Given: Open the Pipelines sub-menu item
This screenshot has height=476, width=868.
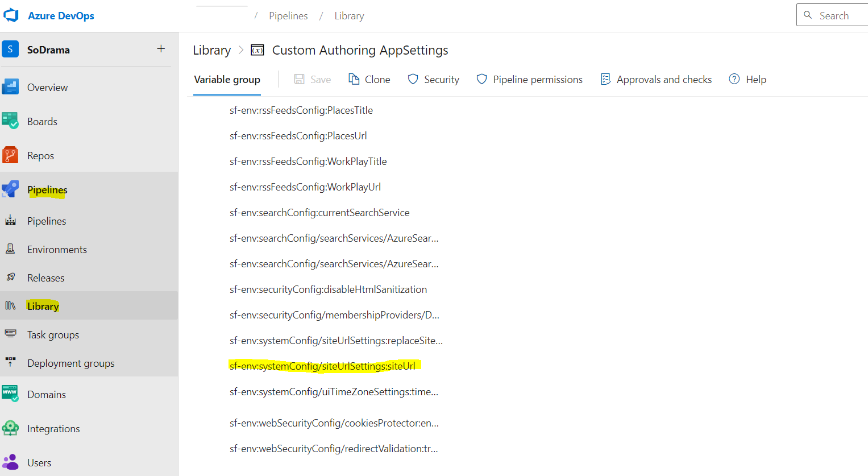Looking at the screenshot, I should point(47,221).
